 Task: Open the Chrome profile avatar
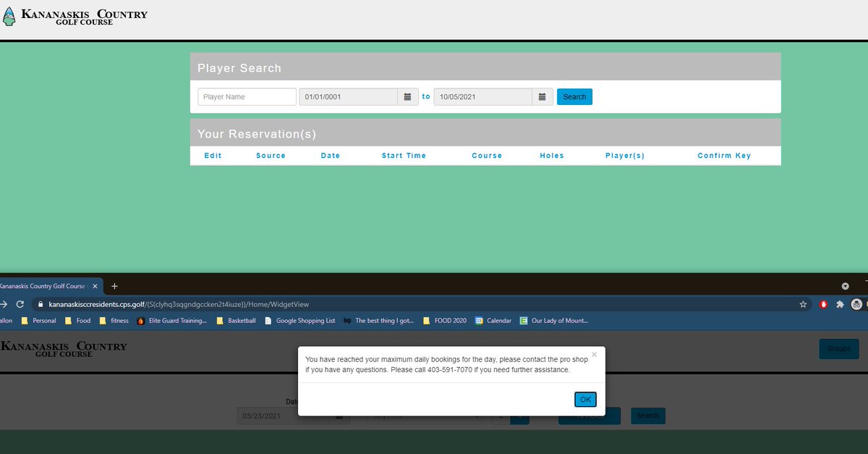click(857, 305)
